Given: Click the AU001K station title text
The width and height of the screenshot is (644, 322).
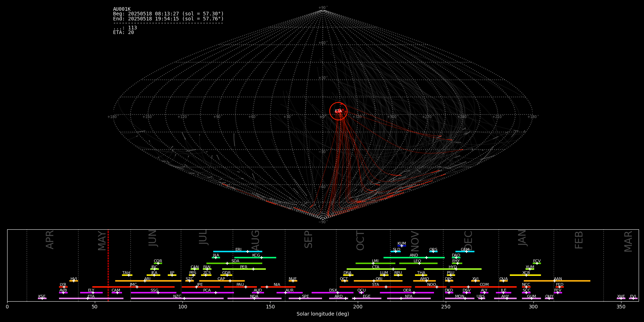Looking at the screenshot, I should [x=122, y=9].
